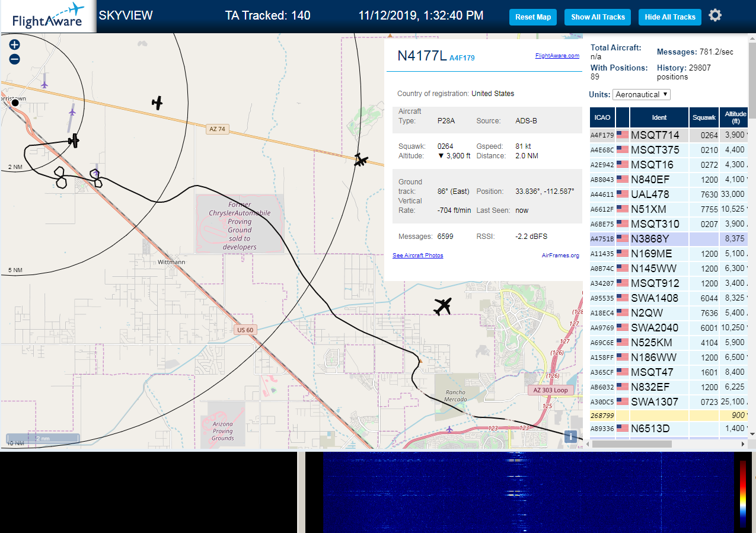Open See Aircraft Photos link

(x=417, y=256)
